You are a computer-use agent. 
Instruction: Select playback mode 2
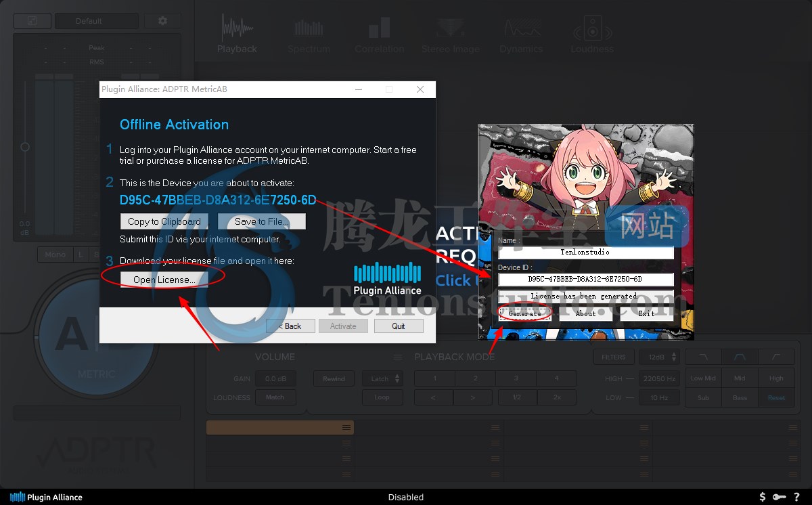(x=476, y=378)
